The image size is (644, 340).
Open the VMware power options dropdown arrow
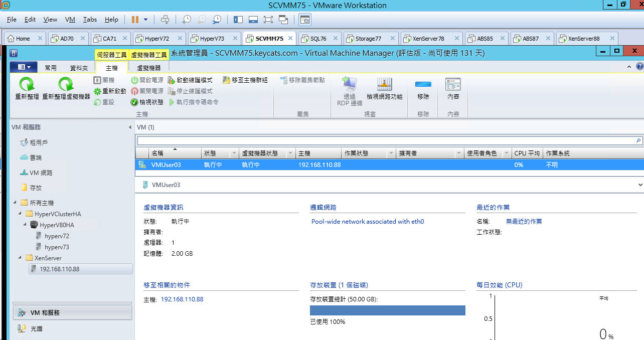(x=146, y=20)
